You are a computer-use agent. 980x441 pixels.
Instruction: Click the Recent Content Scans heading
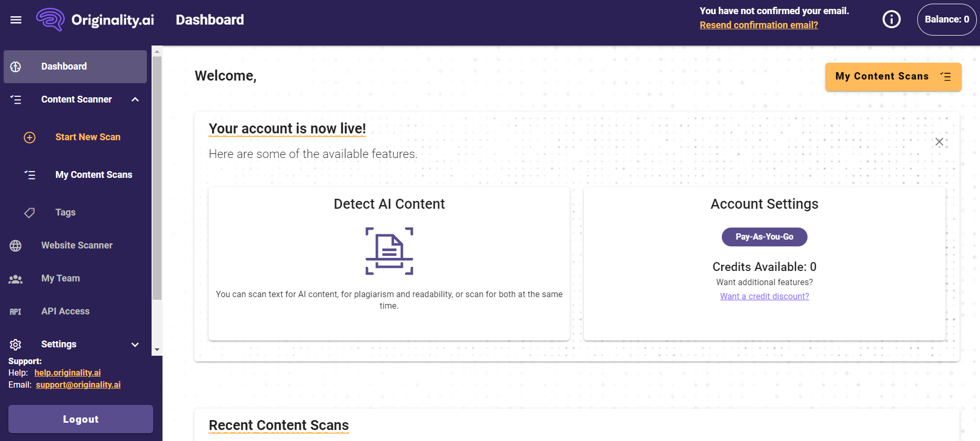pos(279,425)
